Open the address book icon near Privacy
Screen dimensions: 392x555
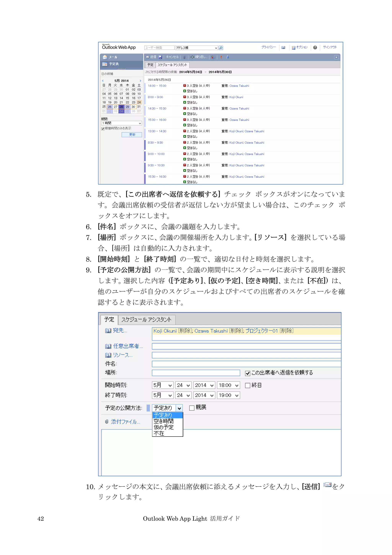pos(283,48)
